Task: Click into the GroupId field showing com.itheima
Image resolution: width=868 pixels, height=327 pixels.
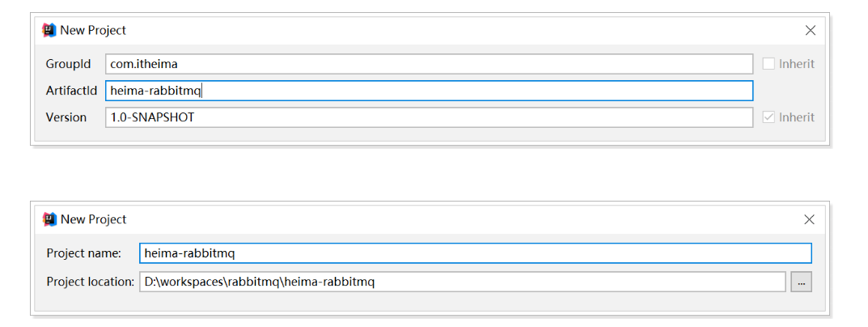Action: pyautogui.click(x=429, y=64)
